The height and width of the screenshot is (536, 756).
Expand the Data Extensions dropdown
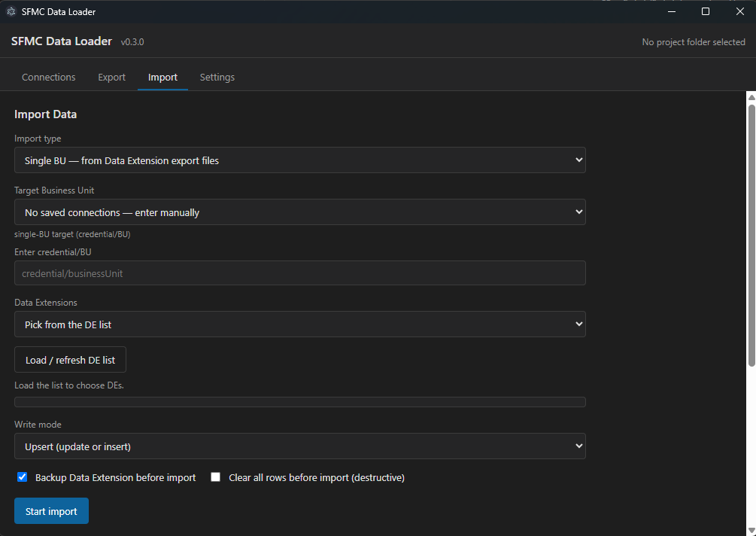point(300,324)
